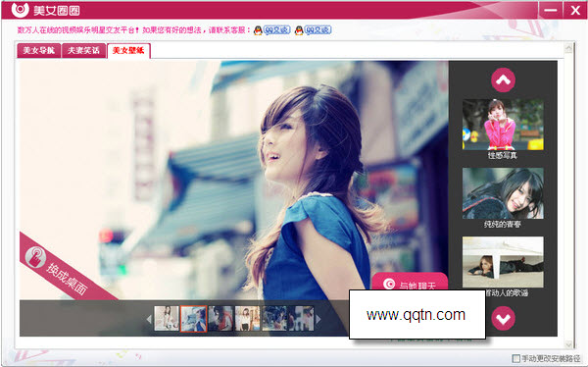Click the second QQ交谈 link
Image resolution: width=588 pixels, height=367 pixels.
[x=318, y=30]
